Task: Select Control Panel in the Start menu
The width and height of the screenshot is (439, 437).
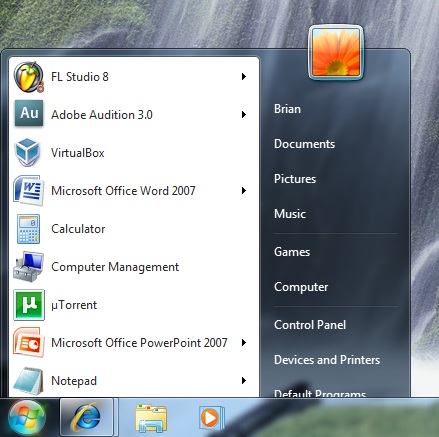Action: (x=310, y=325)
